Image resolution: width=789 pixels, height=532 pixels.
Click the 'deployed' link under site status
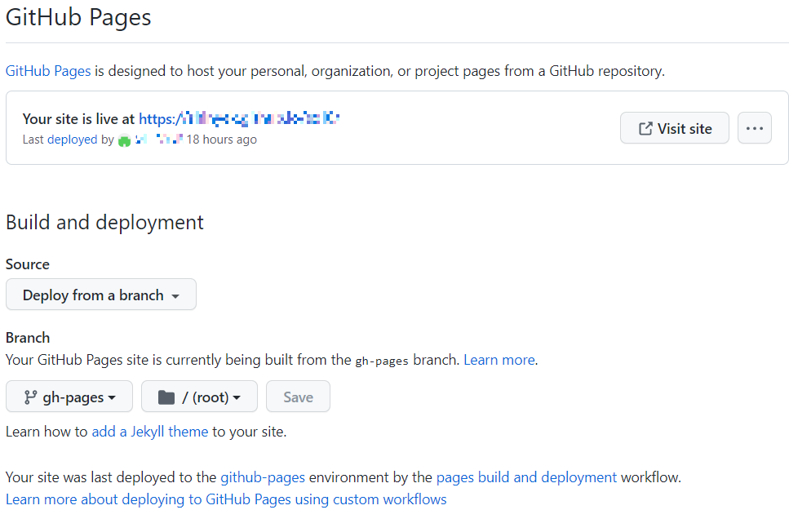point(72,140)
